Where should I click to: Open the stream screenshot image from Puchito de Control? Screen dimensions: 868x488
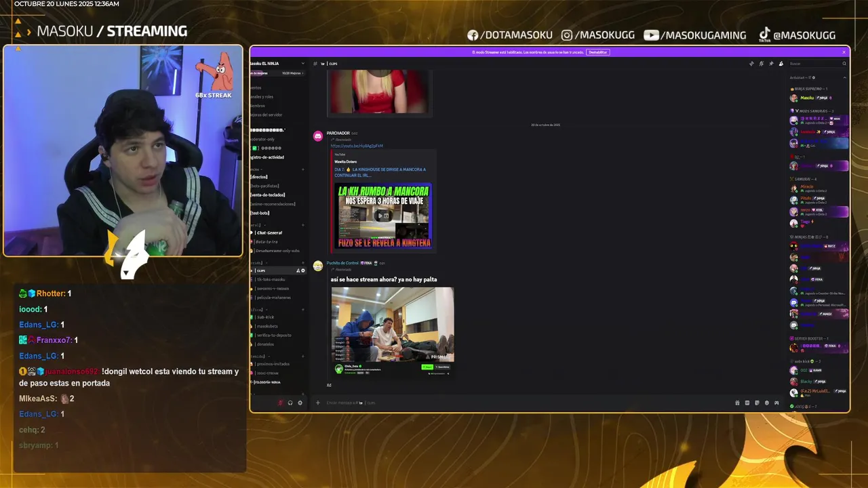coord(393,331)
